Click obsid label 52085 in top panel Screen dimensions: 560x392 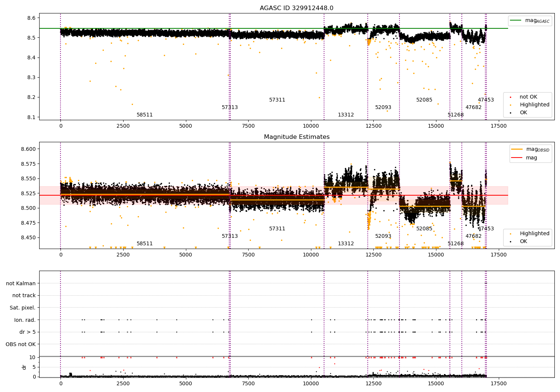pos(424,100)
